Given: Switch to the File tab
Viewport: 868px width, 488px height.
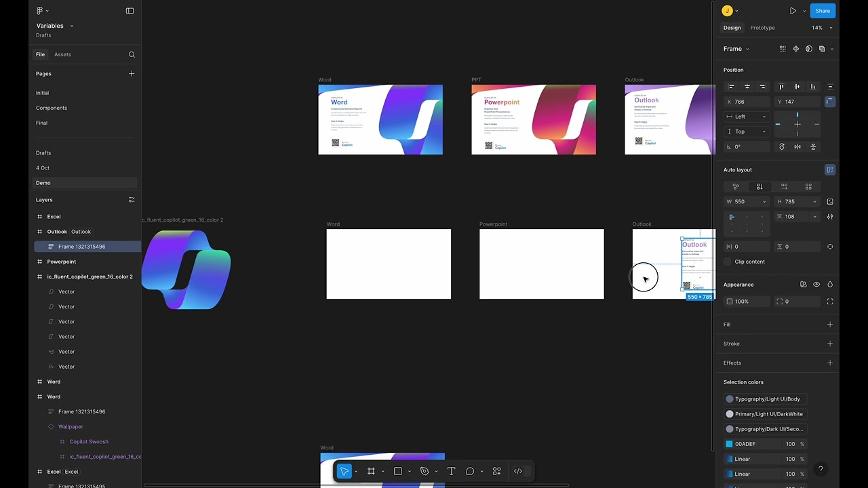Looking at the screenshot, I should tap(40, 54).
